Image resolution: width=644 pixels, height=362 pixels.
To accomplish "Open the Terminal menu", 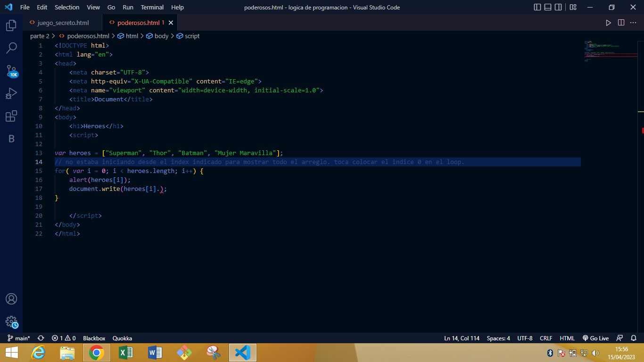I will pos(152,7).
